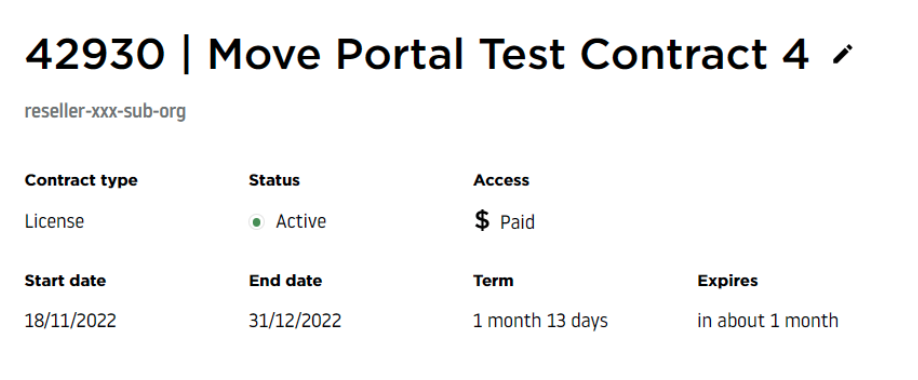Click the dollar sign Paid icon
This screenshot has height=380, width=918.
(x=482, y=221)
